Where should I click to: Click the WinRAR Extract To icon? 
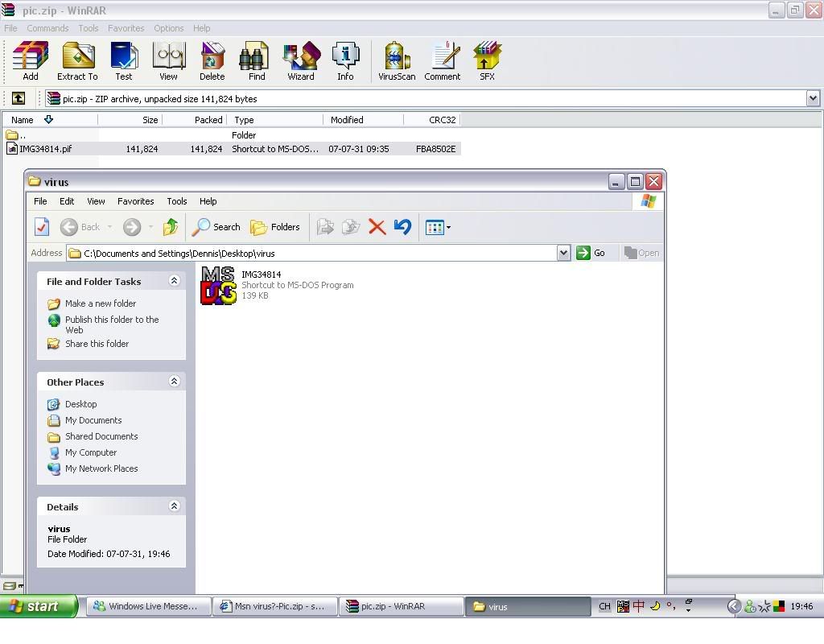(x=77, y=62)
